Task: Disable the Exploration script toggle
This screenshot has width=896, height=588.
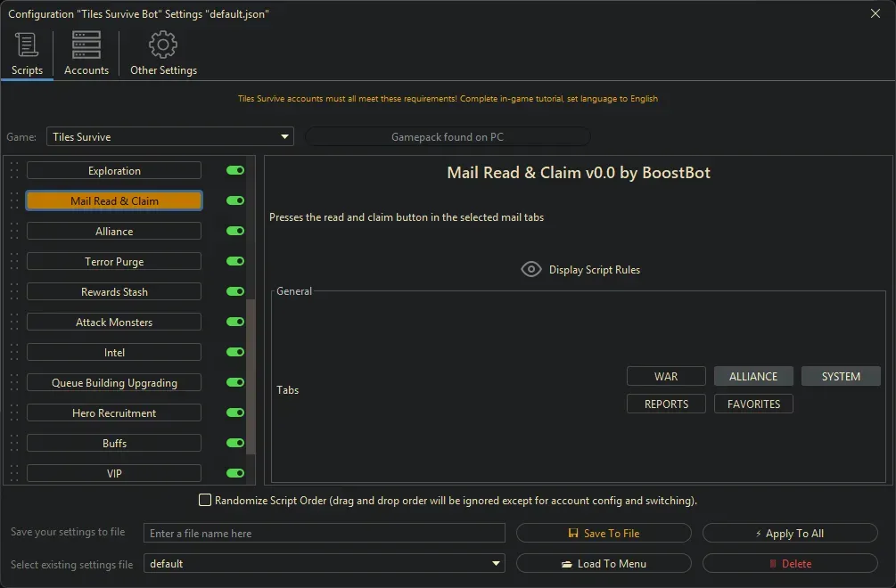Action: click(235, 171)
